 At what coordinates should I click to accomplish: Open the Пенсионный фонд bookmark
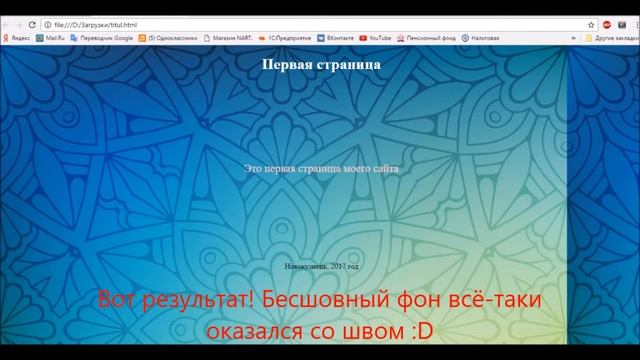[x=426, y=38]
